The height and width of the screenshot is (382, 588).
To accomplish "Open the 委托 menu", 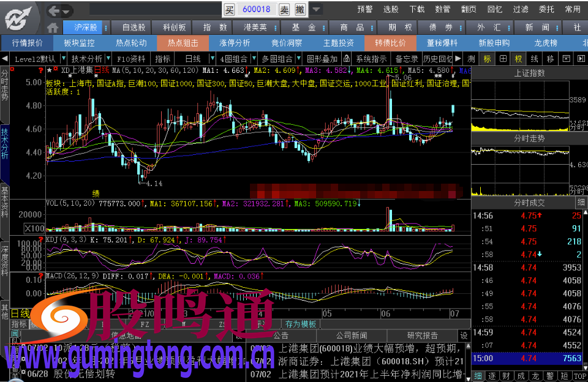I will [546, 9].
